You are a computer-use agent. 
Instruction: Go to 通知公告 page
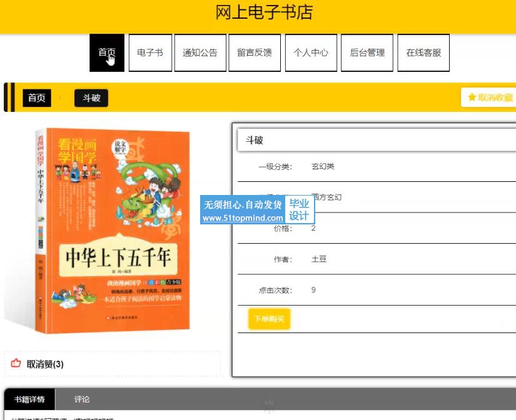click(200, 52)
